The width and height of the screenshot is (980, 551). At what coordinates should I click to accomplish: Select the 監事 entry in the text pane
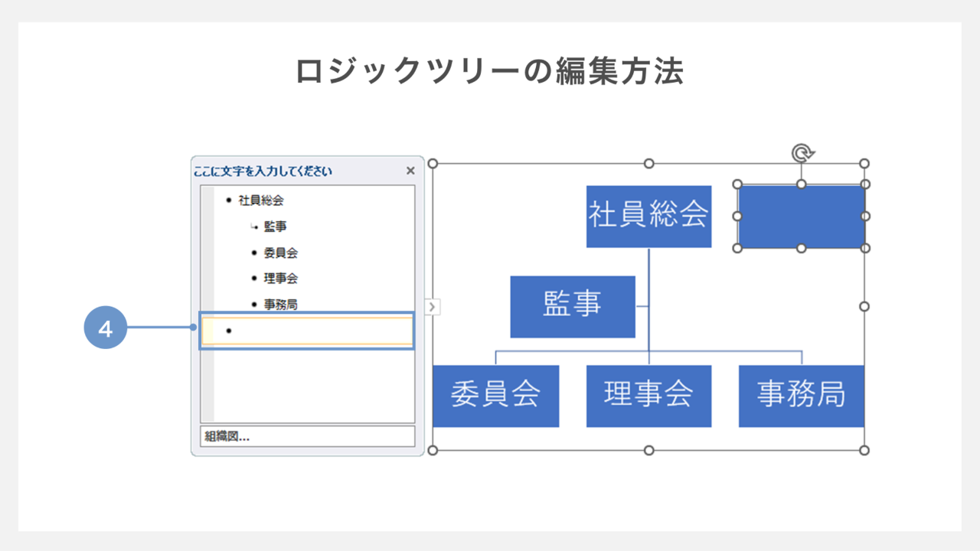pyautogui.click(x=276, y=227)
